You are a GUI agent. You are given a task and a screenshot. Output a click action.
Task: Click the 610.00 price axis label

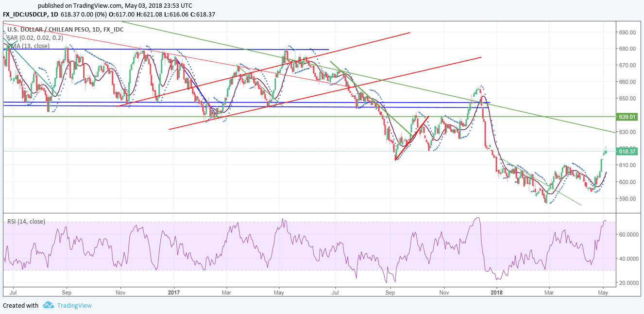point(627,166)
